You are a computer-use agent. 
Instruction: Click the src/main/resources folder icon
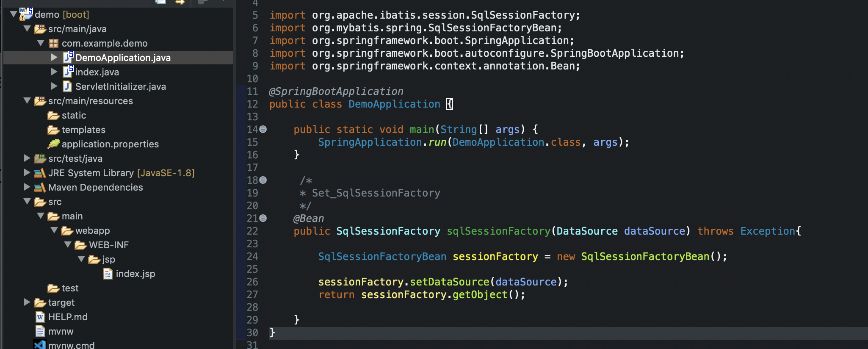click(40, 101)
